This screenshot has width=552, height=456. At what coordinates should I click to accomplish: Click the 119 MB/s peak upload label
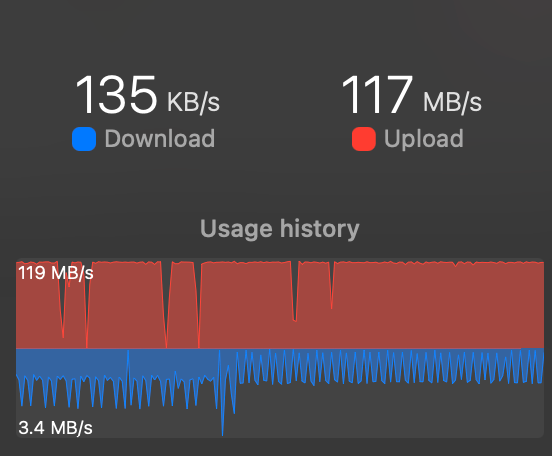pos(56,273)
